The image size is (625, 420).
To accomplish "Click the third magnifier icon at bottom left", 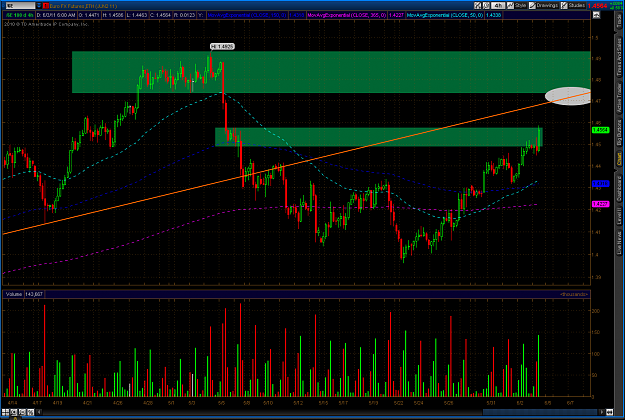I will click(x=31, y=412).
